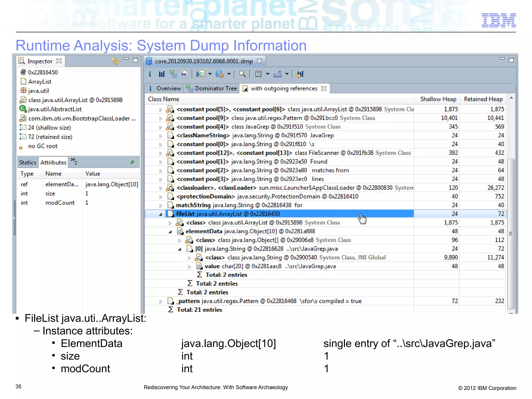Switch to the Attributes tab
The height and width of the screenshot is (399, 532).
coord(54,162)
